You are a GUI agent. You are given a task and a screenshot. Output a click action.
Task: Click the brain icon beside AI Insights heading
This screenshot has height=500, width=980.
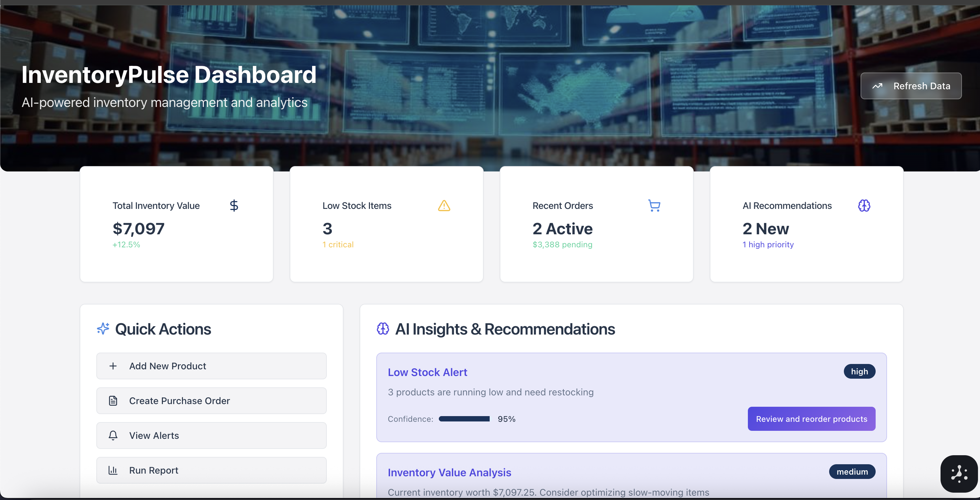383,329
